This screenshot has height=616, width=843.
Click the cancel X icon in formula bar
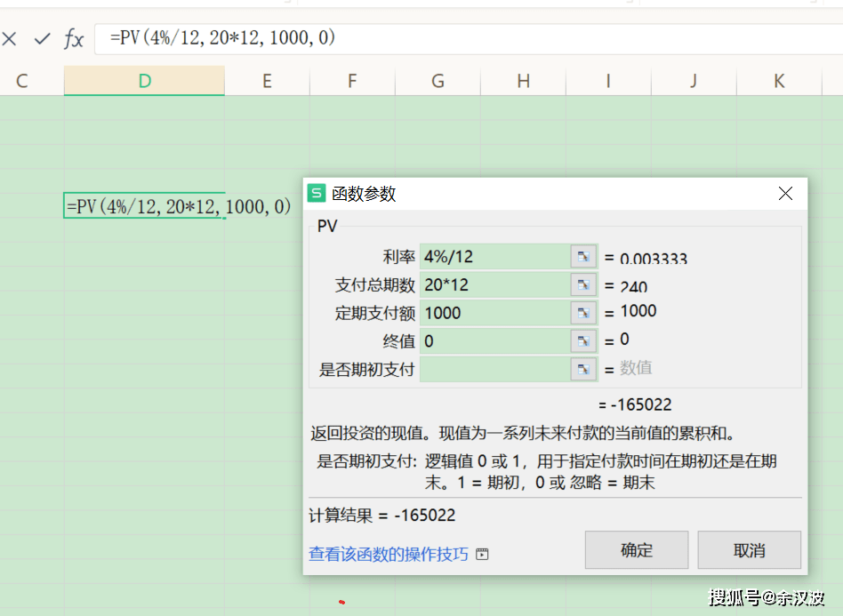10,39
